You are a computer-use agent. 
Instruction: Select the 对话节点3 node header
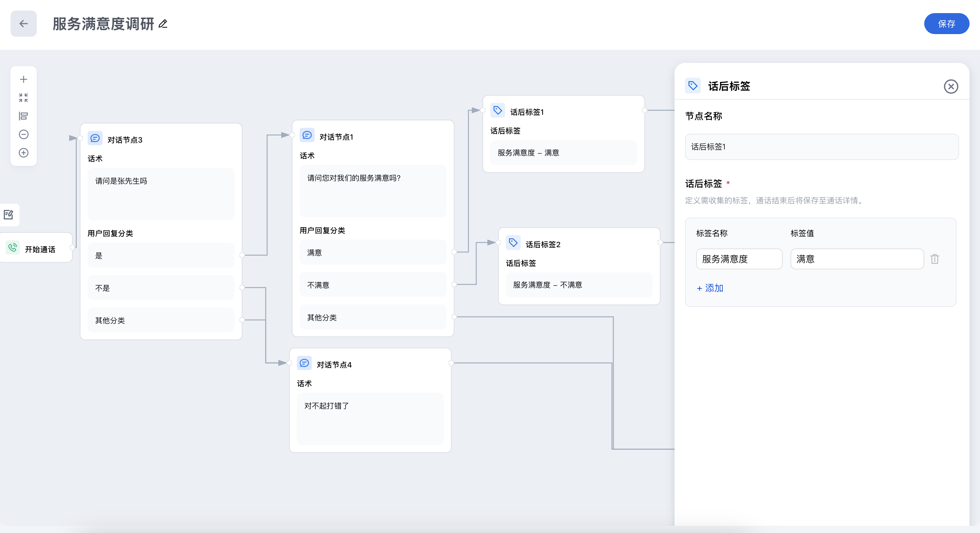[x=125, y=140]
